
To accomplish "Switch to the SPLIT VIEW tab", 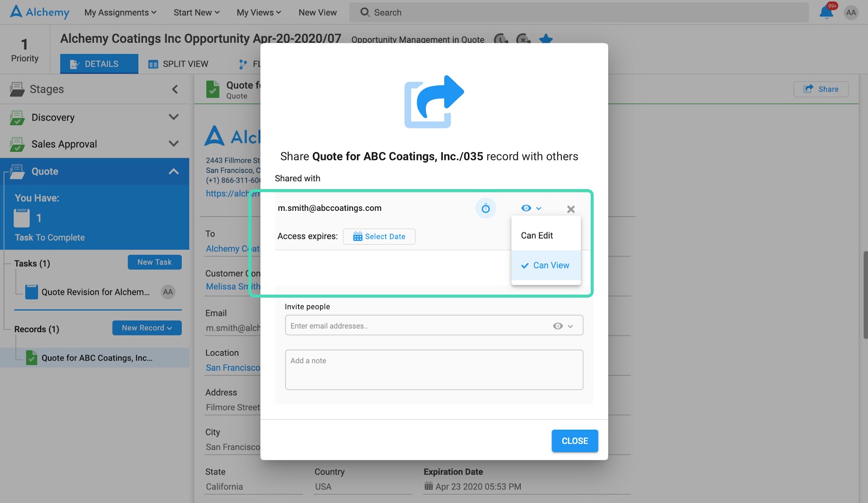I will tap(178, 64).
